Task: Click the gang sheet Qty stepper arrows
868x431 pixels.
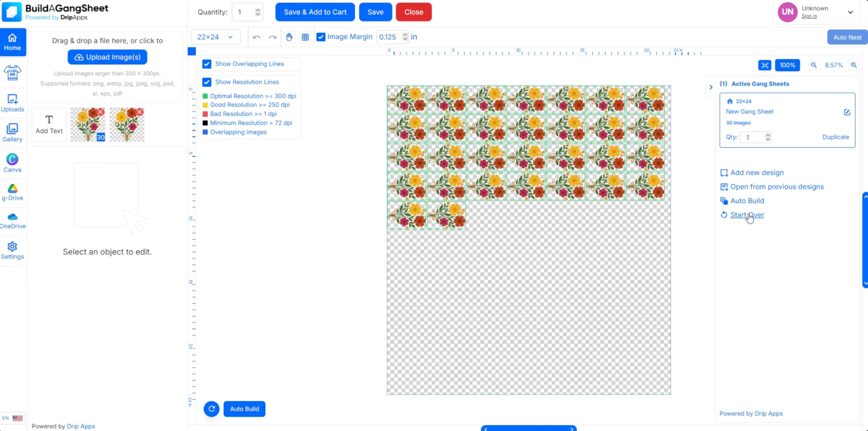Action: (x=768, y=137)
